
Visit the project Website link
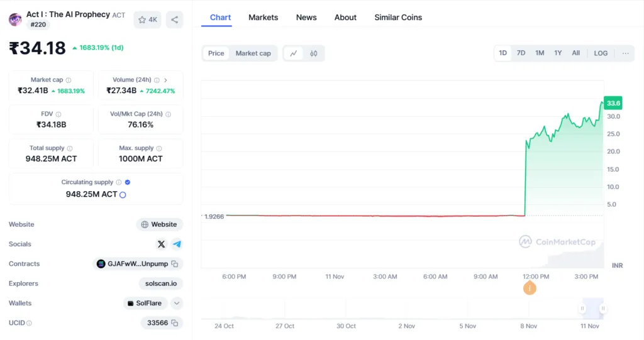pyautogui.click(x=159, y=224)
